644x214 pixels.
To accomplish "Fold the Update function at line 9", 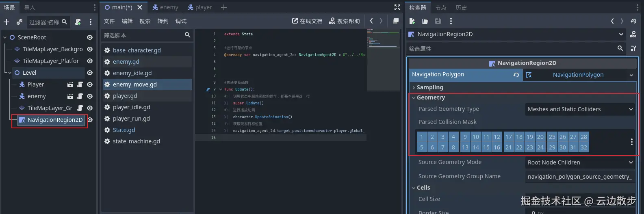I will tap(221, 89).
